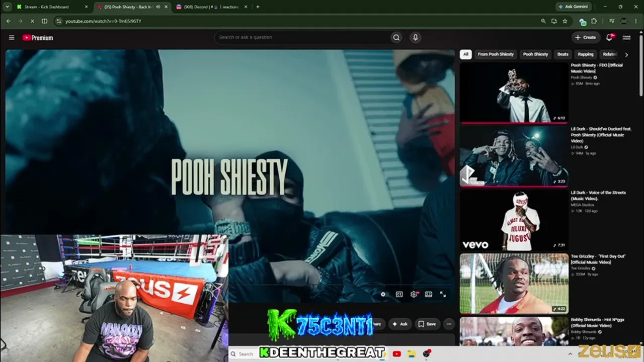Open the media controls icon in toolbar
Viewport: 644px width, 362px height.
click(612, 21)
